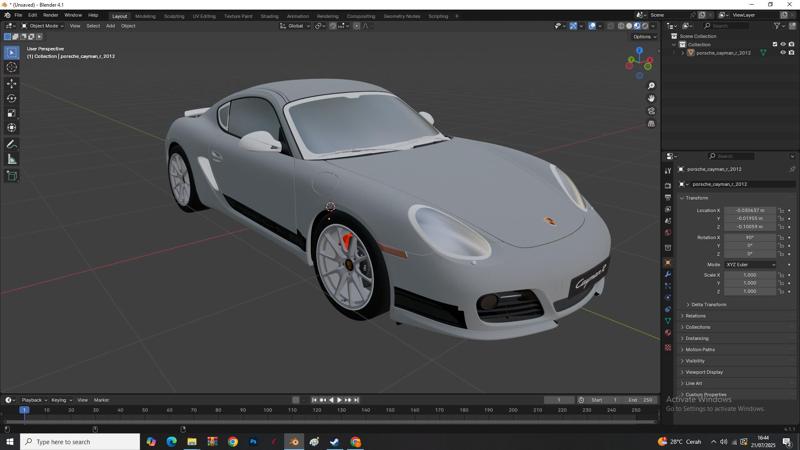Toggle lock on Scale X
This screenshot has width=800, height=450.
point(781,275)
